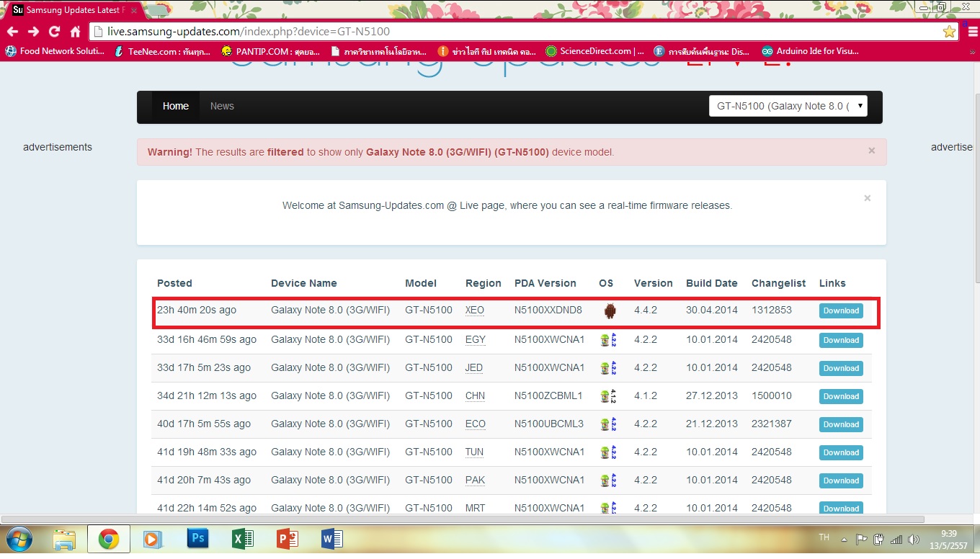Launch Excel from the taskbar

point(242,539)
